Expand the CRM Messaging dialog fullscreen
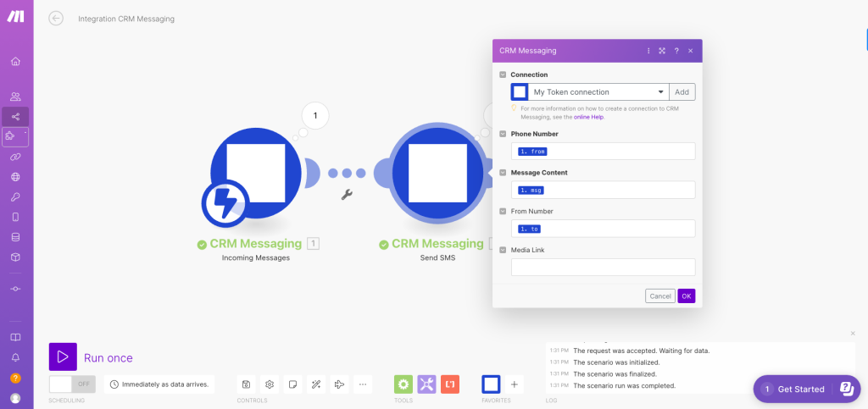 coord(661,51)
